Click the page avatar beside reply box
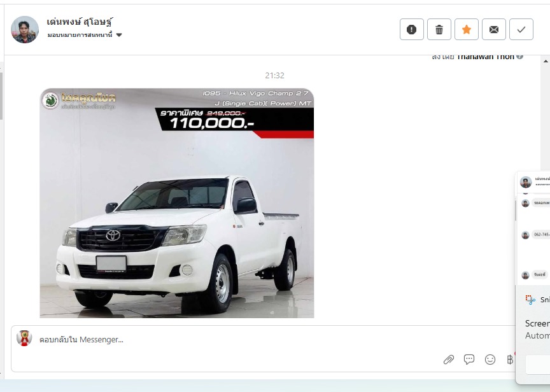Screen dimensions: 550x392 (24, 338)
